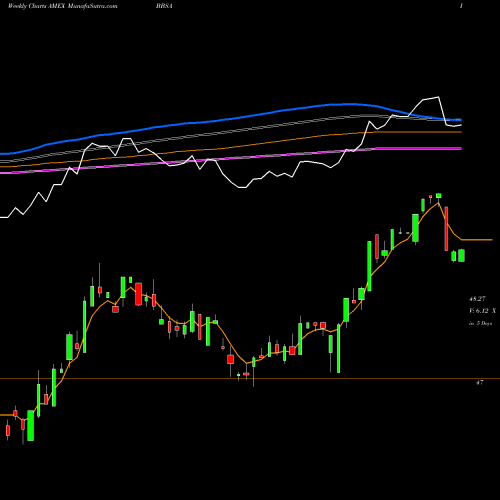Click the 'in 5 Days' label

[x=480, y=323]
